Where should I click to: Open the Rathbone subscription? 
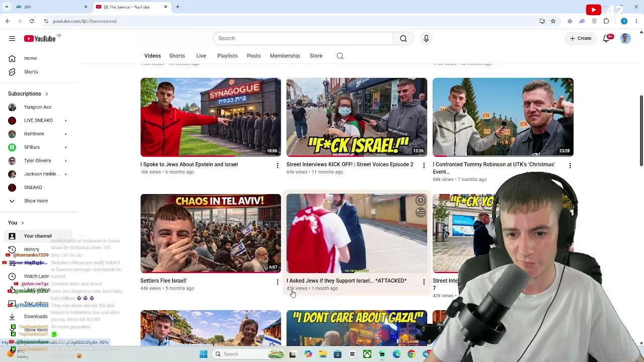[x=34, y=134]
